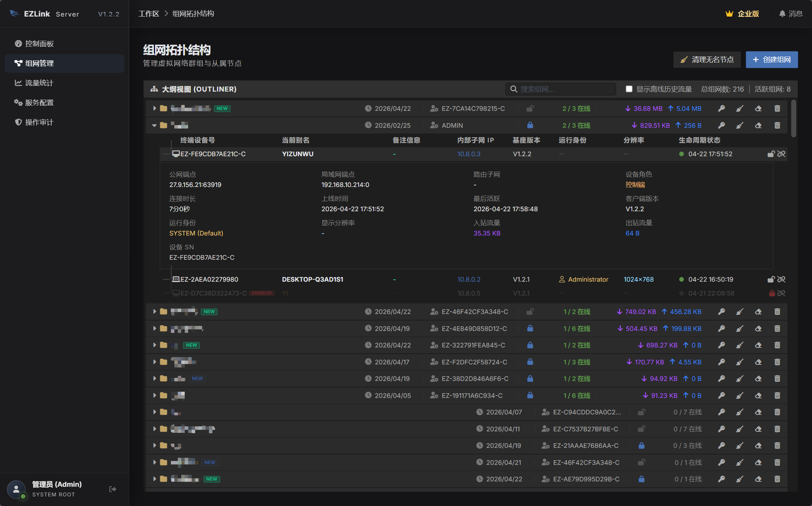The width and height of the screenshot is (812, 506).
Task: Enable 显示离线历史流量 checkbox
Action: tap(629, 89)
